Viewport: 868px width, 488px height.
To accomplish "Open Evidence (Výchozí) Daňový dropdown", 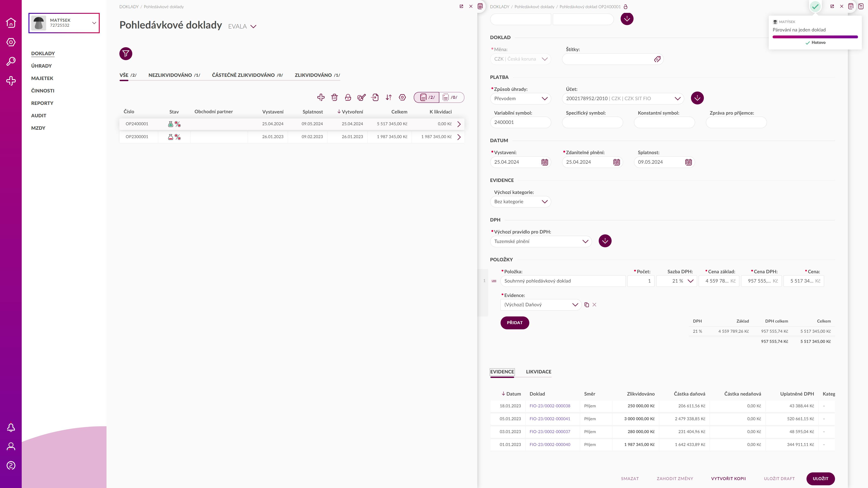I will coord(541,305).
